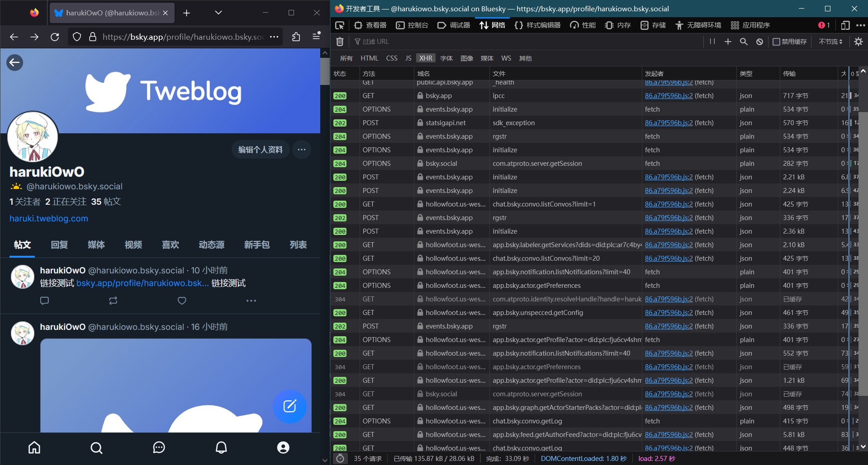This screenshot has width=868, height=465.
Task: Open network search magnifier in devtools
Action: (744, 42)
